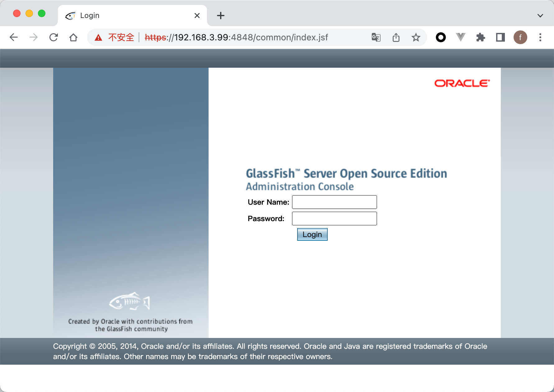Open the Google Translate page icon
The width and height of the screenshot is (554, 392).
(x=376, y=38)
